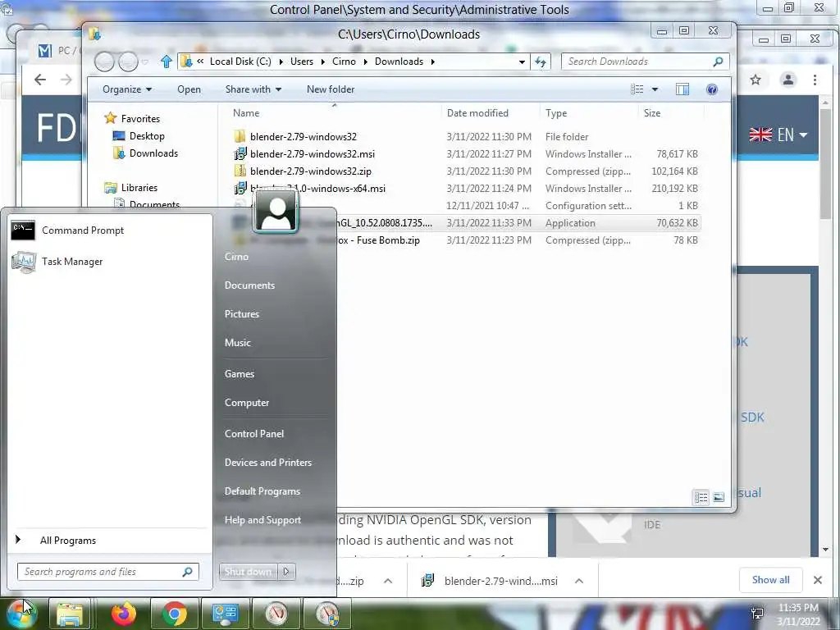Expand the zip download options chevron
The width and height of the screenshot is (840, 630).
(388, 581)
